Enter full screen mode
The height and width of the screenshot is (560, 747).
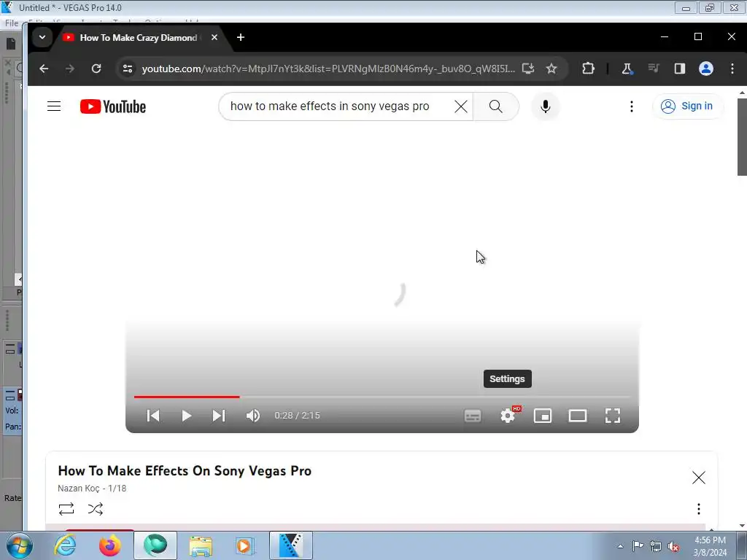[613, 416]
